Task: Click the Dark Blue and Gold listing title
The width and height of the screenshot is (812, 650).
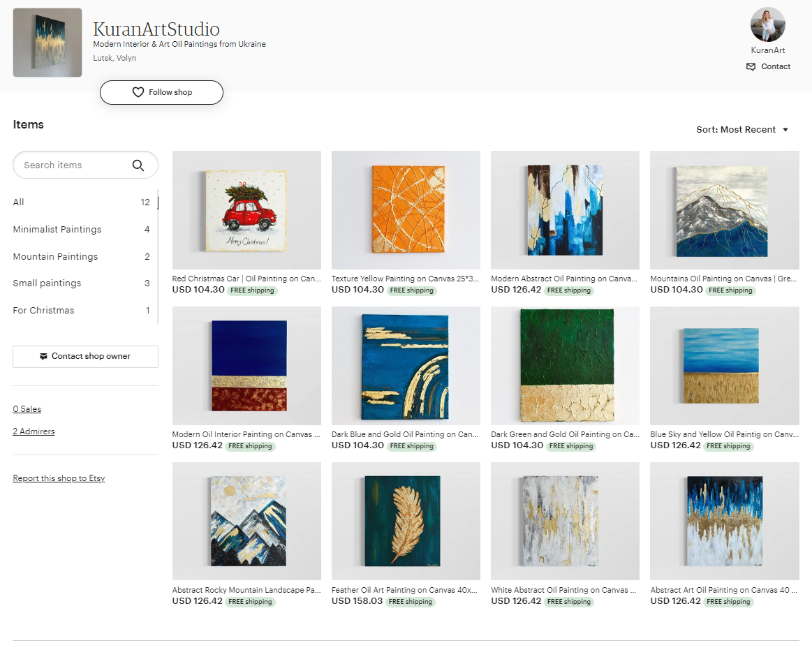Action: click(405, 434)
